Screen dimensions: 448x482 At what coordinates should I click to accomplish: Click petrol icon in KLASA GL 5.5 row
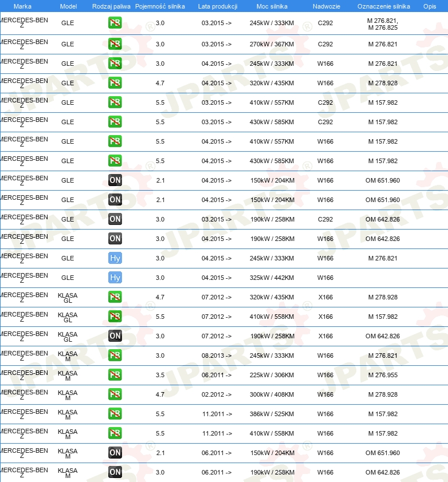pyautogui.click(x=115, y=317)
